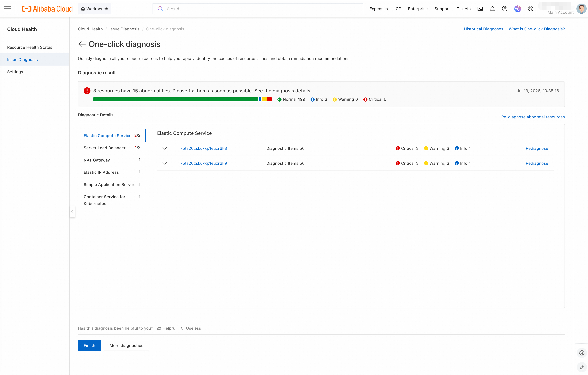Open the Tickets top menu
588x375 pixels.
coord(464,9)
